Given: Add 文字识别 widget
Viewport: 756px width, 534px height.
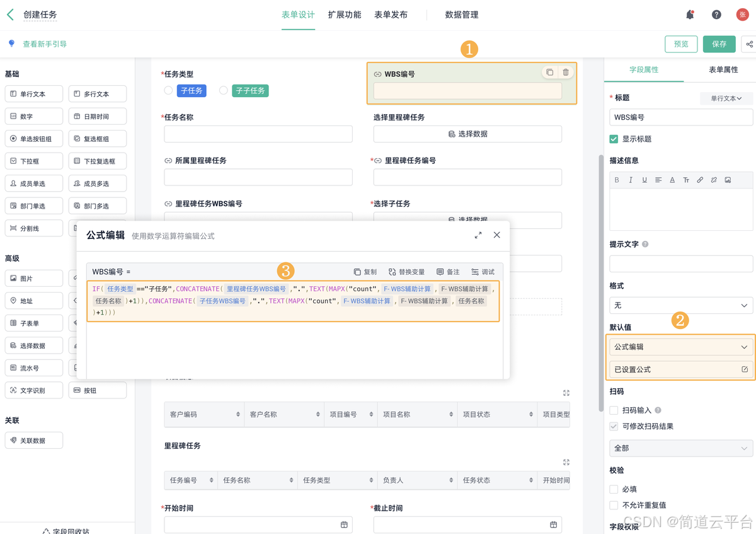Looking at the screenshot, I should pos(34,391).
